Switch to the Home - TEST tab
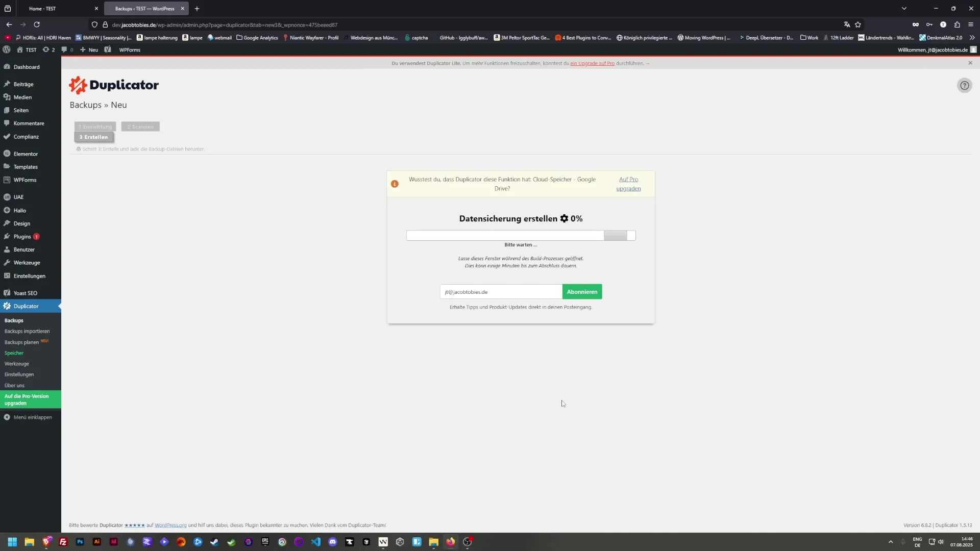Image resolution: width=980 pixels, height=551 pixels. click(42, 9)
